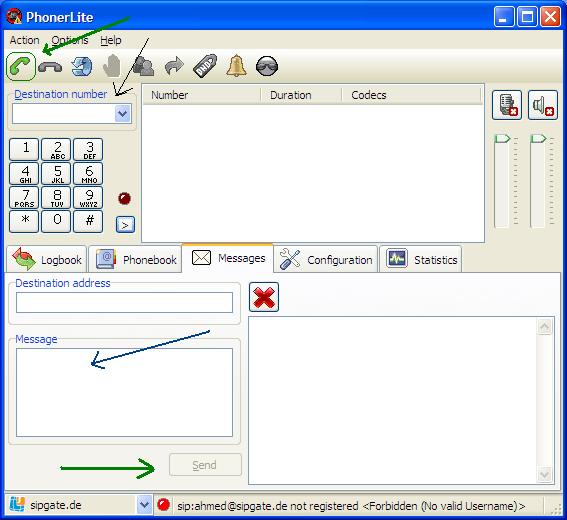The width and height of the screenshot is (567, 520).
Task: Click the microphone volume slider handle
Action: click(502, 138)
